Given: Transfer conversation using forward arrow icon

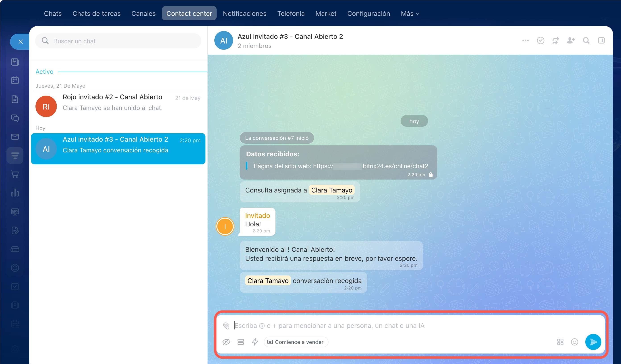Looking at the screenshot, I should [x=555, y=40].
